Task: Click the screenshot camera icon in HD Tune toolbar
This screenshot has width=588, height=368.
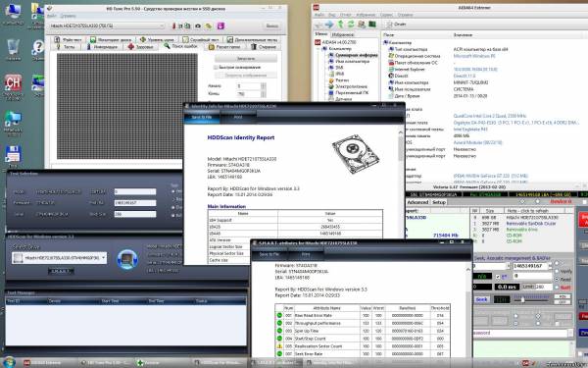Action: 198,26
